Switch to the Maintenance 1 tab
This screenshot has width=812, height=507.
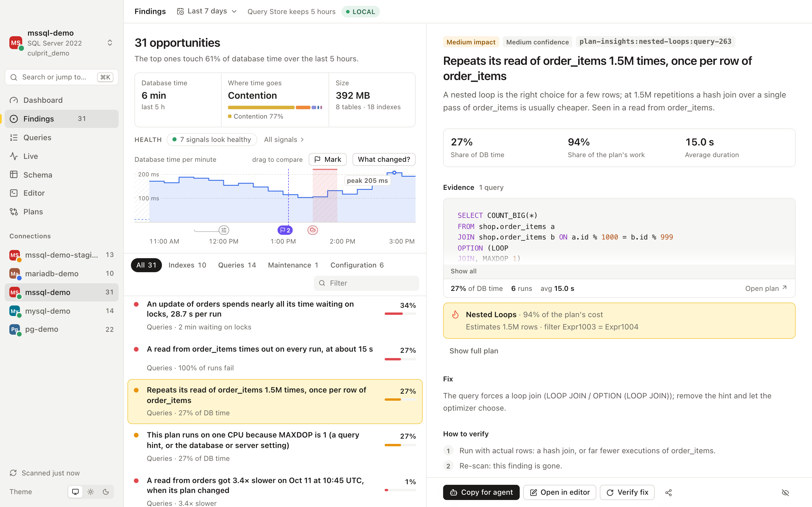(x=293, y=265)
